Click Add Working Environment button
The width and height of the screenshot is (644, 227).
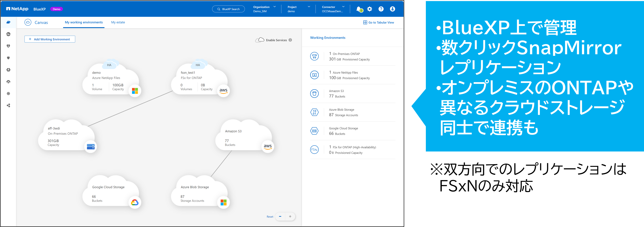tap(50, 39)
